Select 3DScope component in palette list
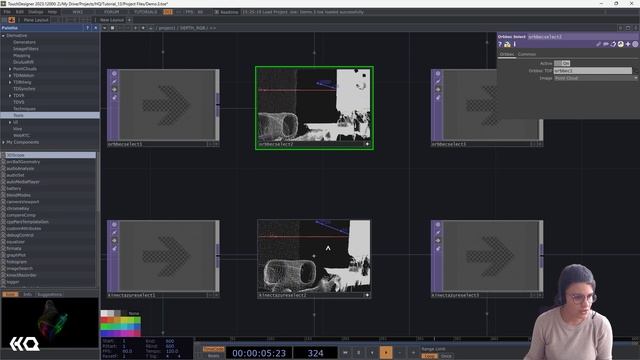Screen dimensions: 640x360 (49, 155)
